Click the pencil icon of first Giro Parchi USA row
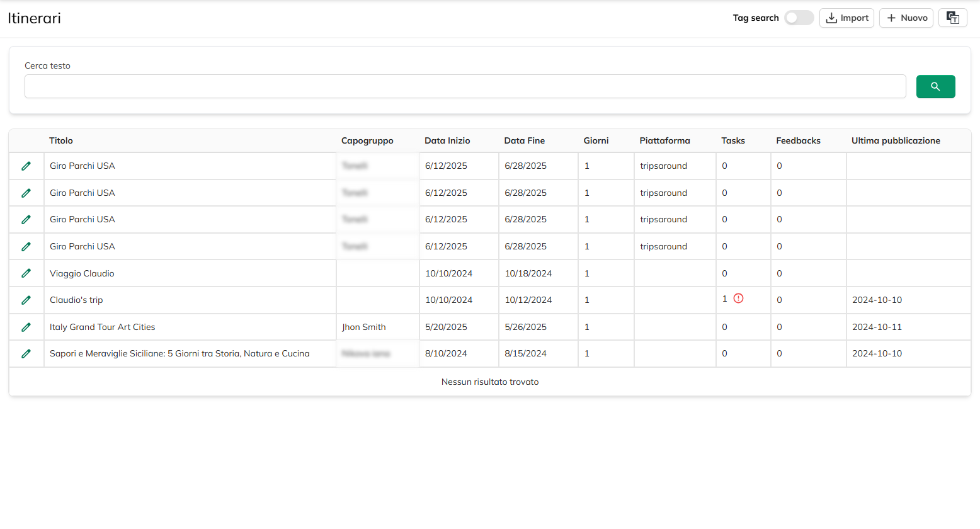The height and width of the screenshot is (529, 980). [26, 166]
